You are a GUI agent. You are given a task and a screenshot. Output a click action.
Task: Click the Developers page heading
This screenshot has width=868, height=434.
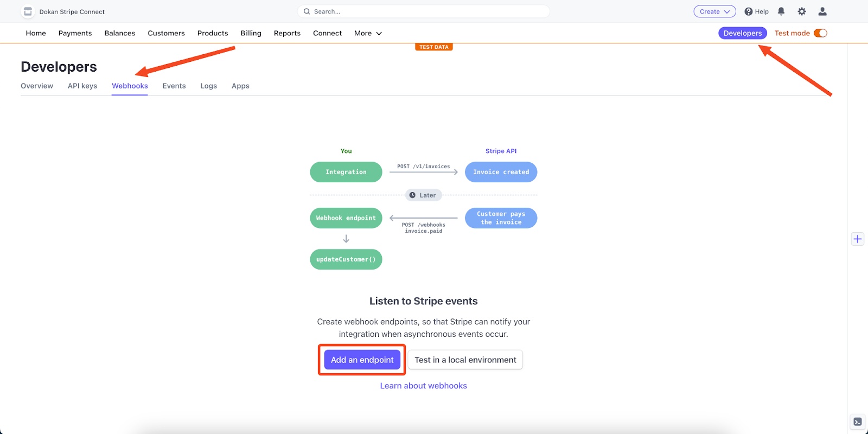pyautogui.click(x=59, y=67)
